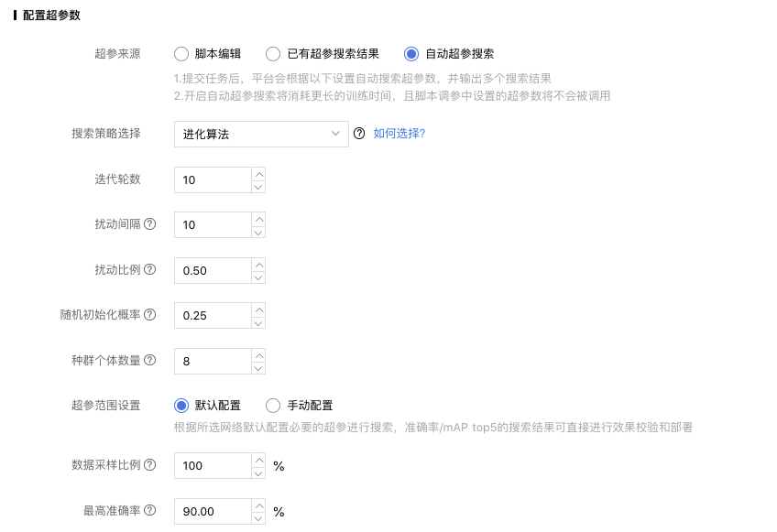Decrease 扰动间隔 with the down arrow
777x532 pixels.
tap(258, 232)
